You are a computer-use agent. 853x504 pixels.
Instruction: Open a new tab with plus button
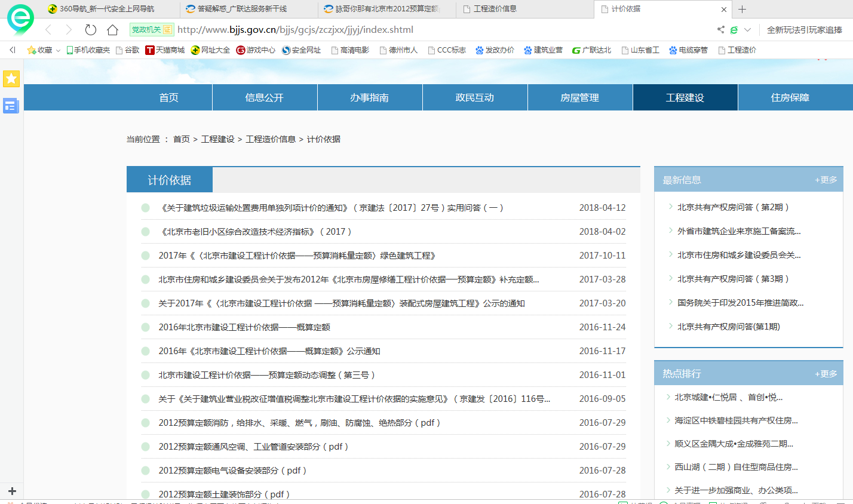coord(742,9)
